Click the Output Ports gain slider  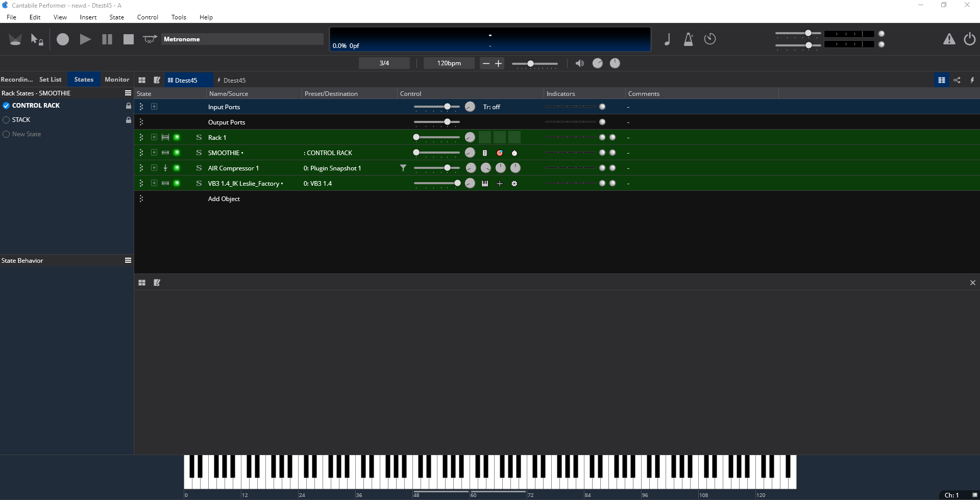(437, 122)
